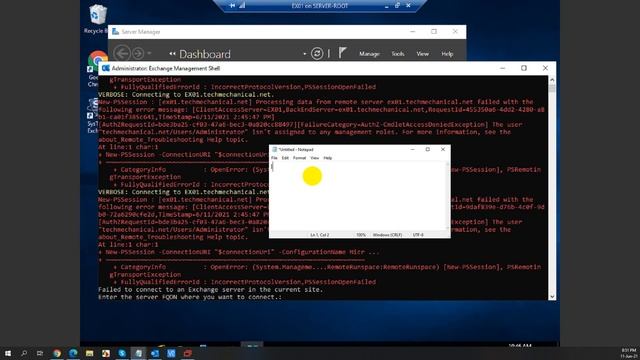Launch Microsoft Edge from the taskbar

tap(73, 353)
